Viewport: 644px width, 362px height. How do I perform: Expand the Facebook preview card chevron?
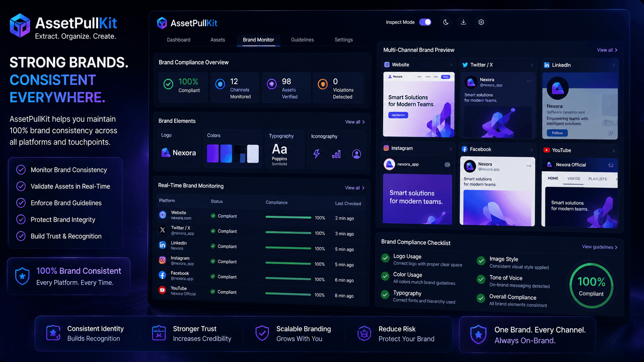(532, 150)
